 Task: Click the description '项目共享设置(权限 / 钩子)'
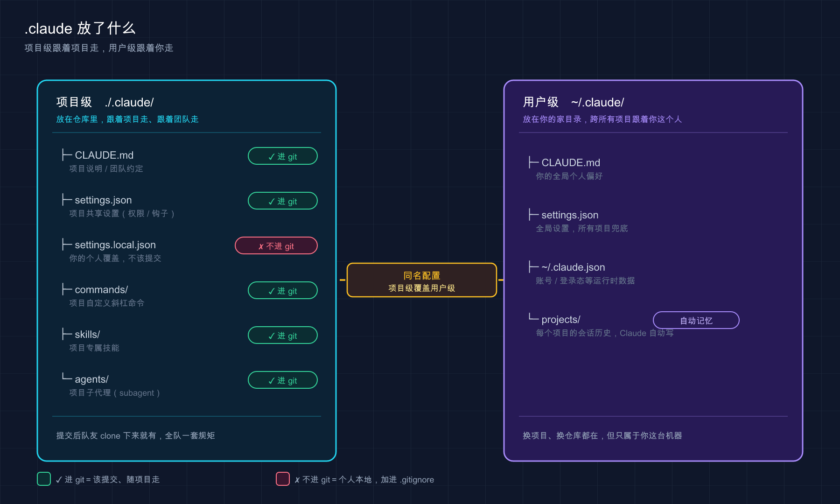coord(123,214)
